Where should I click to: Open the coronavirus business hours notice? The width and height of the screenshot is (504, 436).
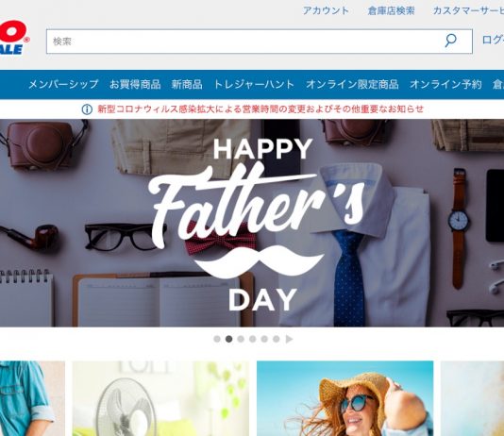coord(260,109)
